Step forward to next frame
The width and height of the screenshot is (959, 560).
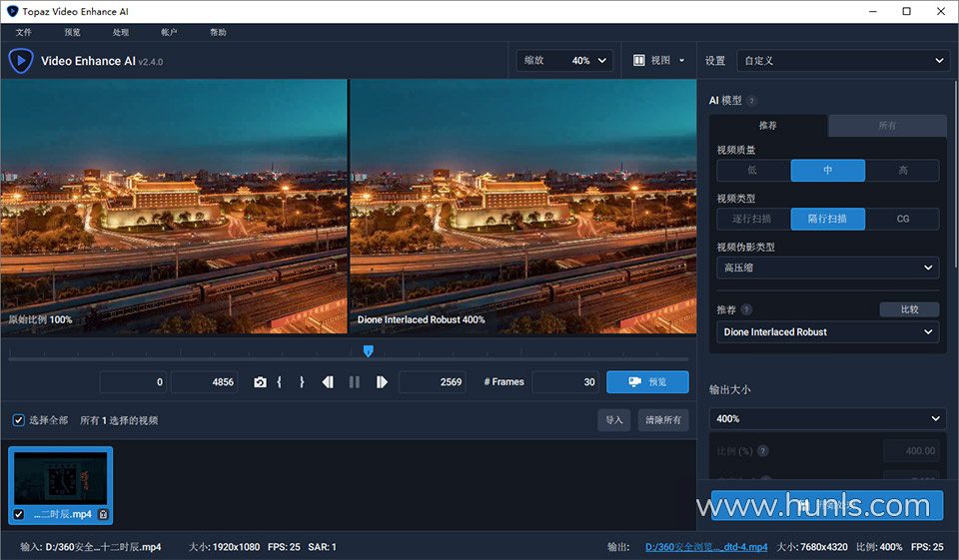coord(382,382)
